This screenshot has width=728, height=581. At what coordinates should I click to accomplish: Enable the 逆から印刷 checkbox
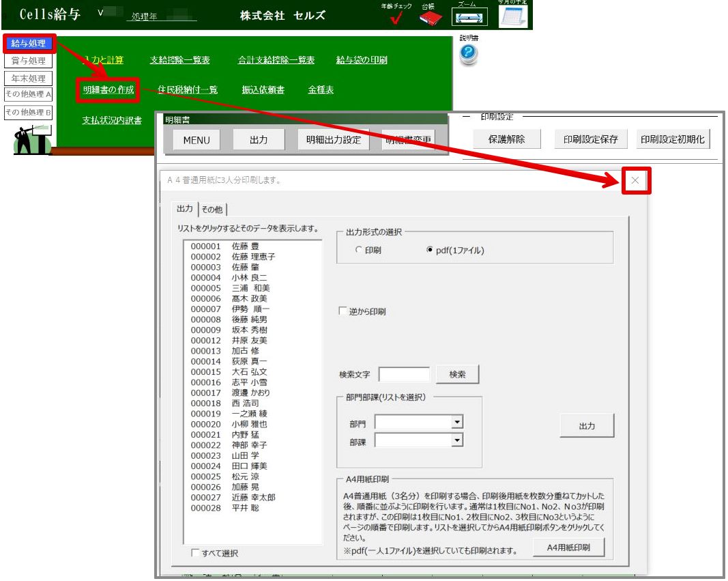343,311
